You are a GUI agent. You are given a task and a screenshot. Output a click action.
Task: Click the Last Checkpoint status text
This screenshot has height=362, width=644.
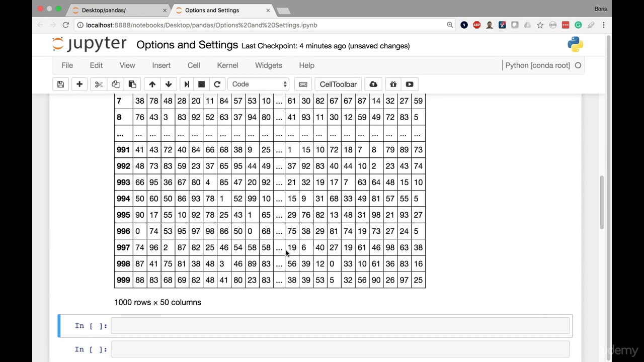click(326, 46)
